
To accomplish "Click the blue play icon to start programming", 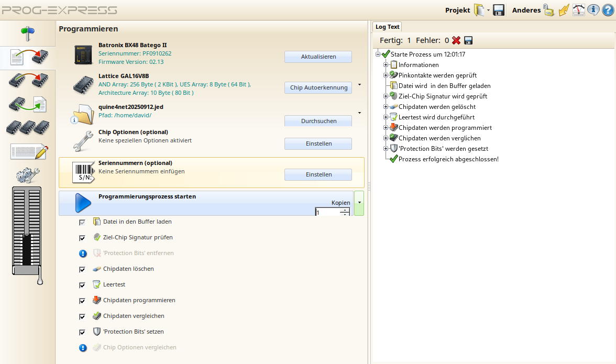I will coord(83,203).
